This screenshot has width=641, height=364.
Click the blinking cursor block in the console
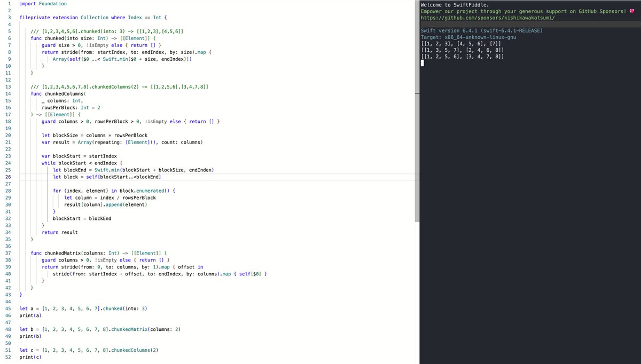click(423, 63)
